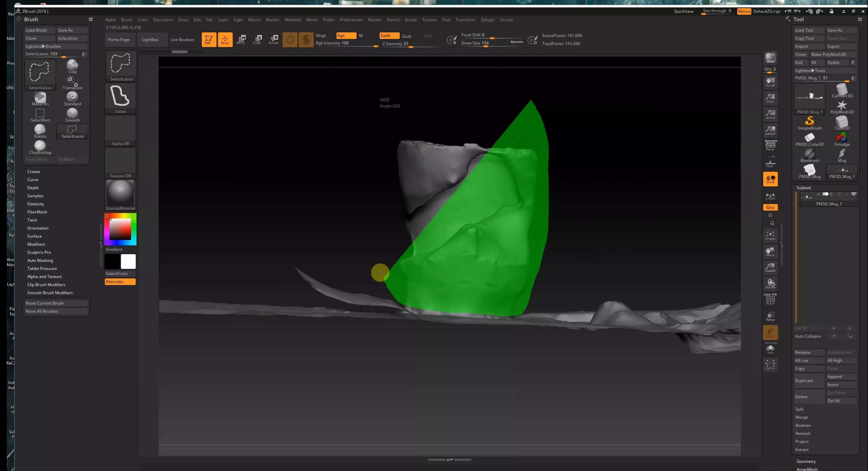Open the Preferences menu
The height and width of the screenshot is (471, 868).
(x=351, y=20)
